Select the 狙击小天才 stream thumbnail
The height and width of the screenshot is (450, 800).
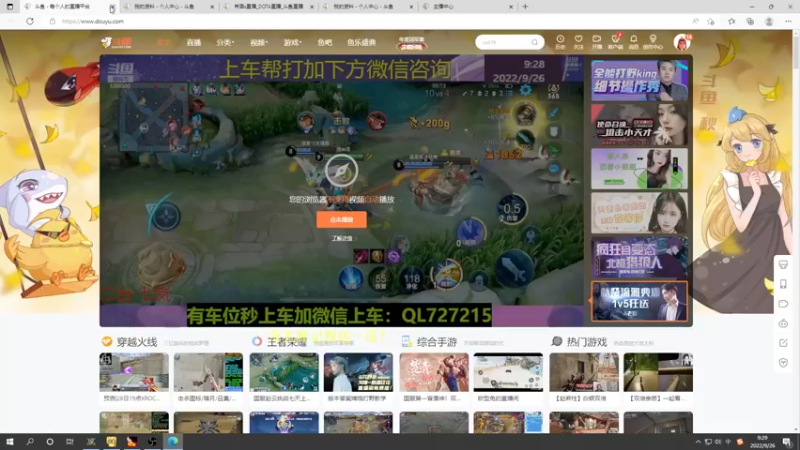[x=639, y=124]
